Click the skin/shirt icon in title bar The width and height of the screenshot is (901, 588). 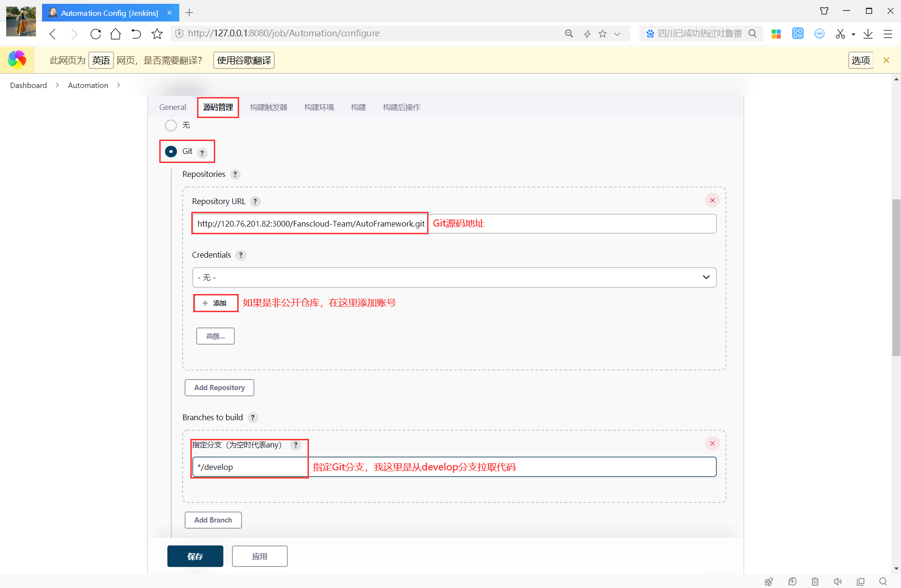pos(824,11)
